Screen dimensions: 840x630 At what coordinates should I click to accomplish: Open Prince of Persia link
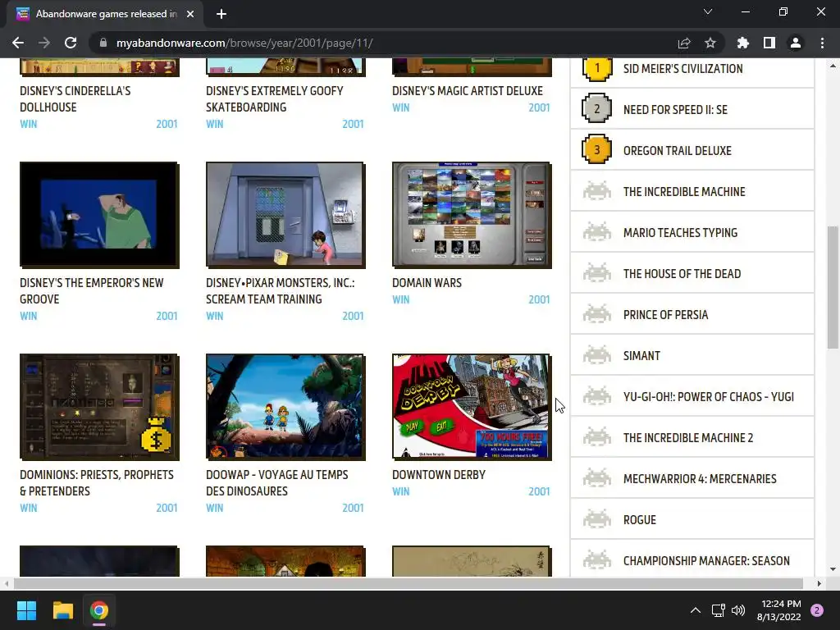[665, 314]
